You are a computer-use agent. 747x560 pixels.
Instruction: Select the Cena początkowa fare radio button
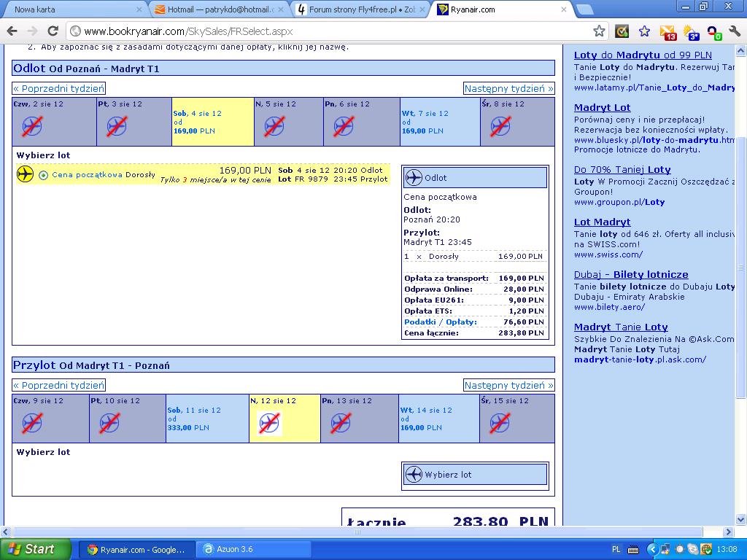[x=43, y=175]
